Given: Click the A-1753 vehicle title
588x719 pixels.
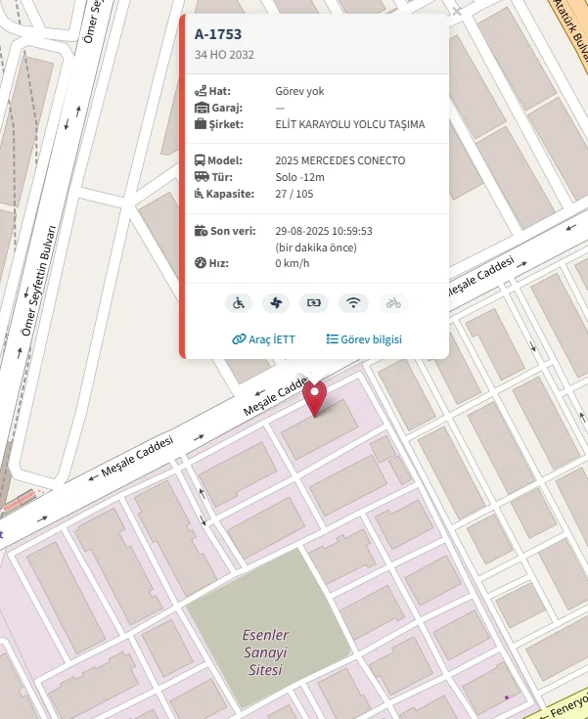Looking at the screenshot, I should point(218,34).
